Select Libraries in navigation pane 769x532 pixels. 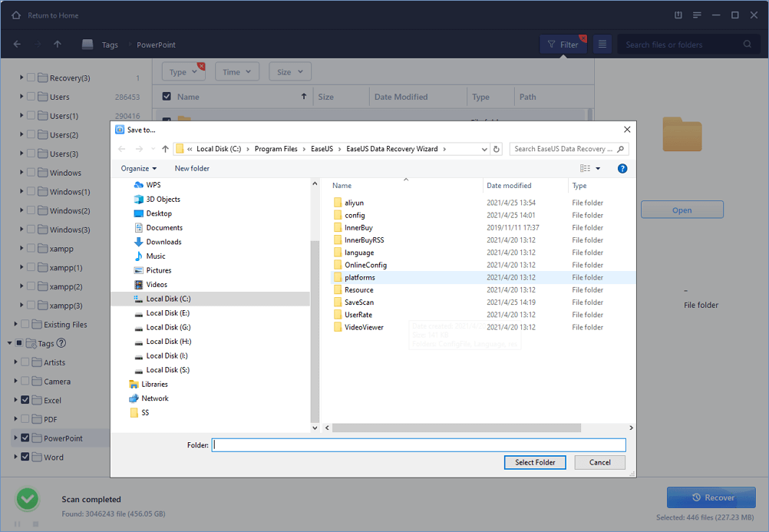coord(148,385)
